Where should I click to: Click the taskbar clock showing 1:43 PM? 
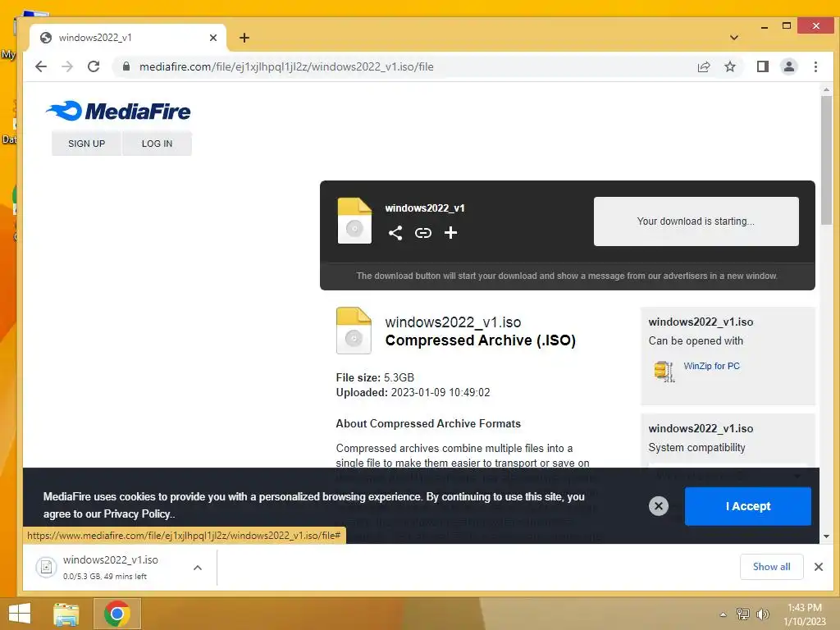click(x=805, y=614)
